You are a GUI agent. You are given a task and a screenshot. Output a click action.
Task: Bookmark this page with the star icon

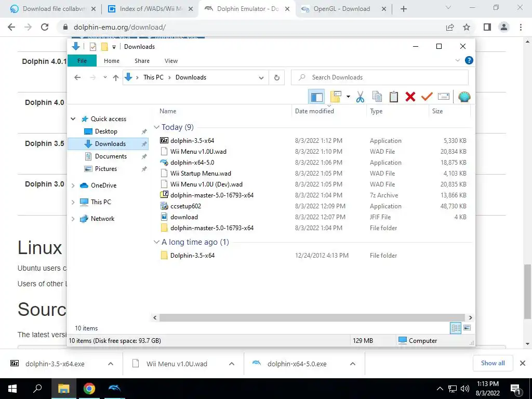coord(467,27)
